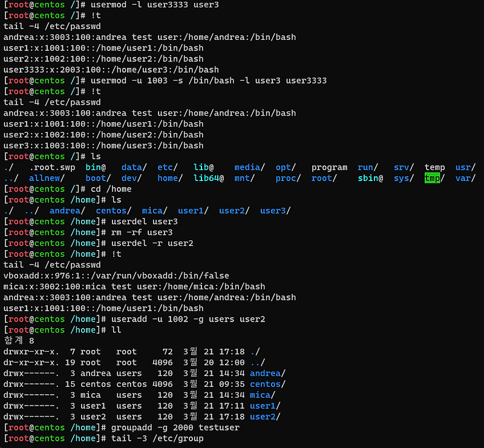Screen dimensions: 484x448
Task: Click 'andrea/' in the ll listing
Action: click(267, 373)
